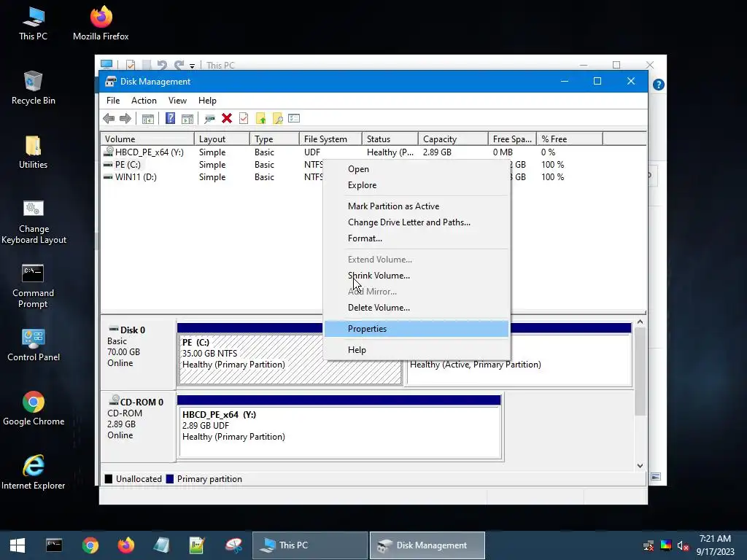Click the blue Help question mark toolbar icon
The image size is (747, 560).
170,118
